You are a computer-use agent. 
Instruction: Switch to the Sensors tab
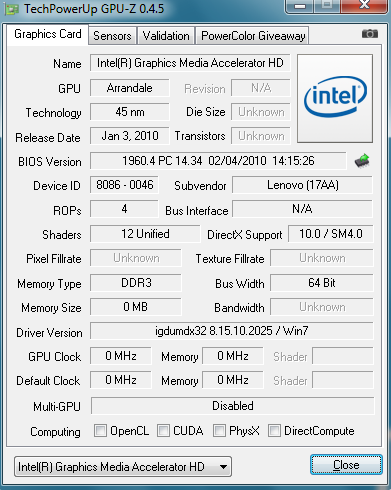coord(112,36)
